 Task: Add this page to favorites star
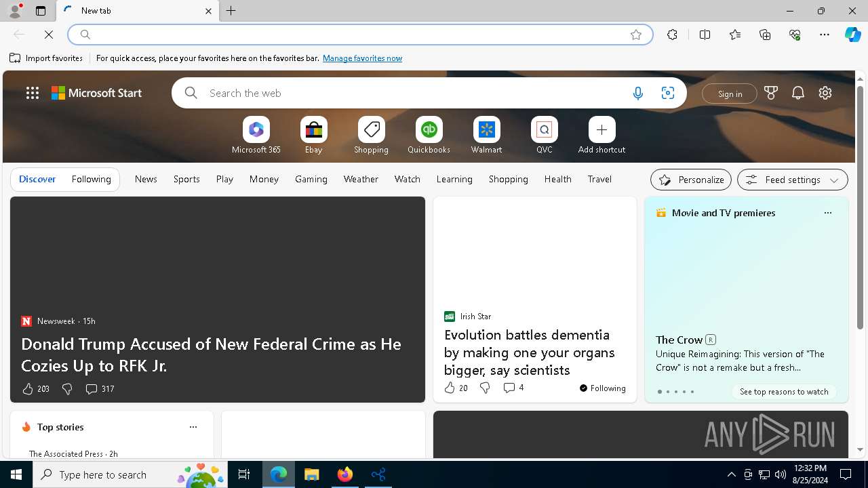click(x=636, y=35)
